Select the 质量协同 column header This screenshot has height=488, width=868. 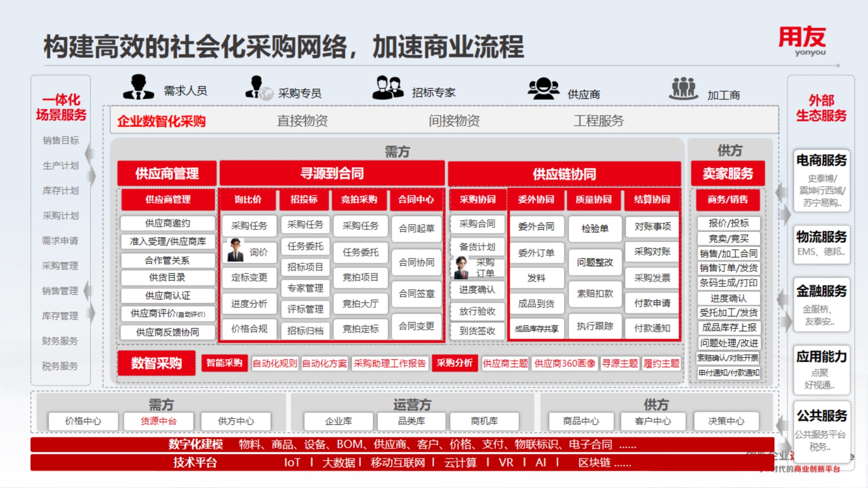click(x=594, y=199)
